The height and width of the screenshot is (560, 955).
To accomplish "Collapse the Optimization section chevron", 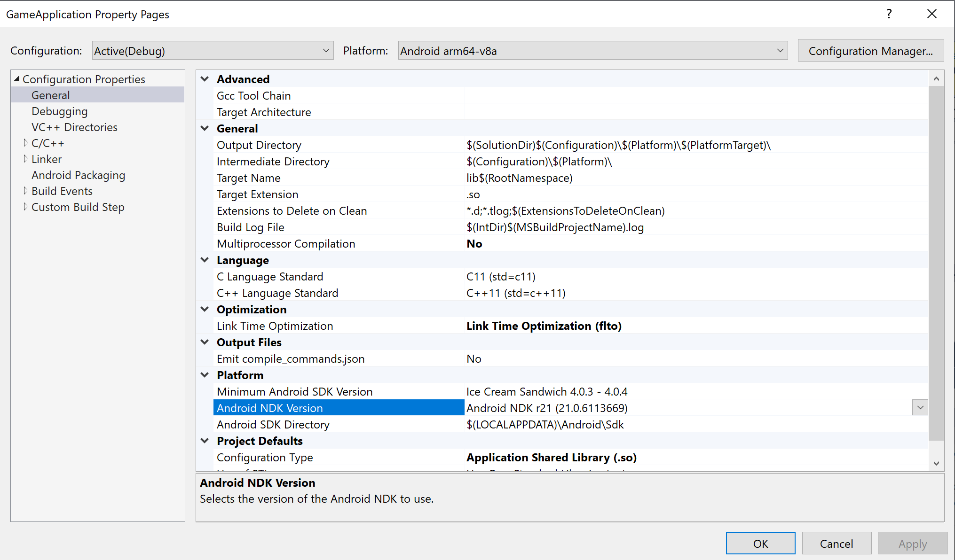I will (205, 309).
